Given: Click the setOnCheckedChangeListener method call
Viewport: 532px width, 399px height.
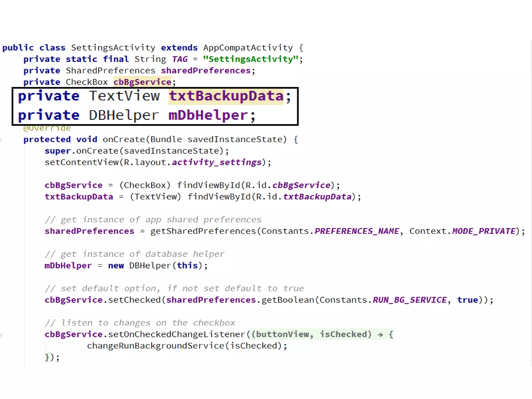Looking at the screenshot, I should pyautogui.click(x=177, y=334).
